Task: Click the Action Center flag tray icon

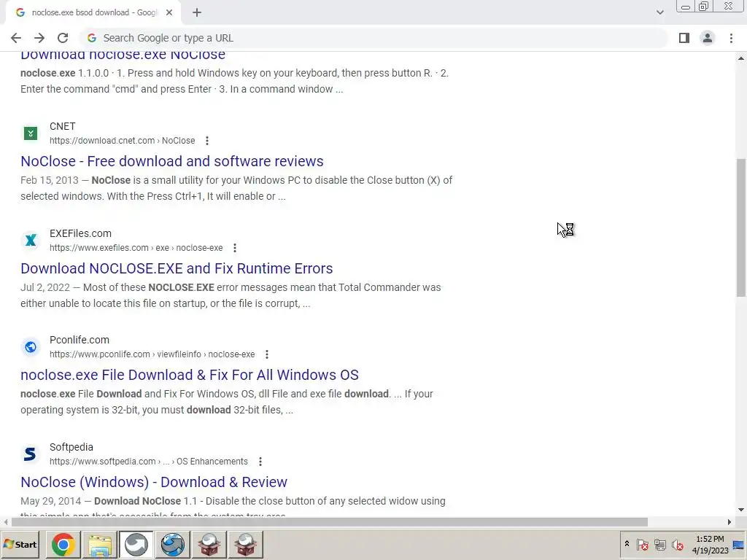Action: click(642, 545)
